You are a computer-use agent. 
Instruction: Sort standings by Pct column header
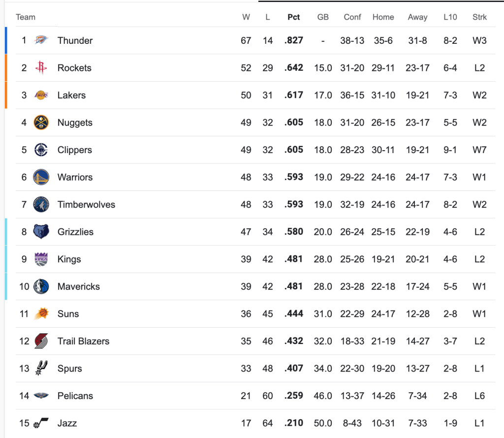294,17
